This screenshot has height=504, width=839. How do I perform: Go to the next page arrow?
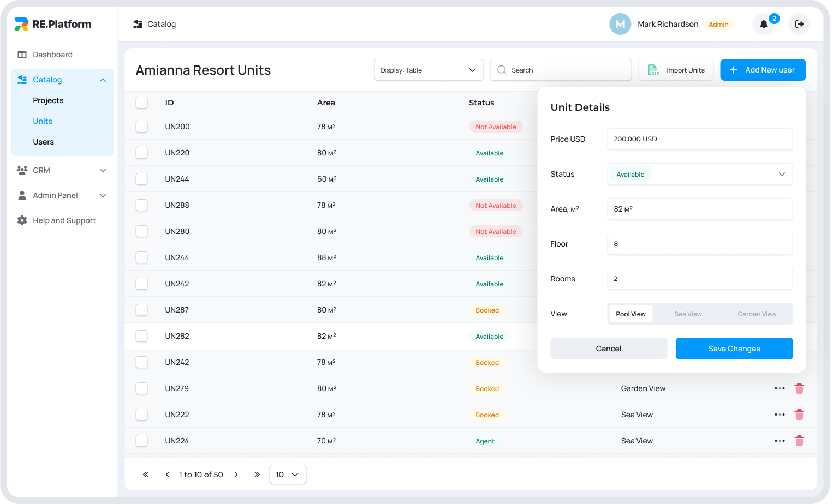coord(236,475)
